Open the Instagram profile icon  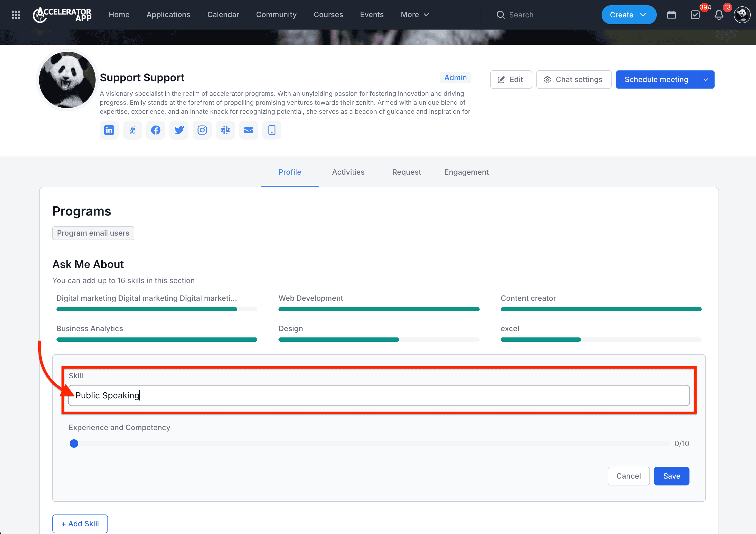point(202,130)
